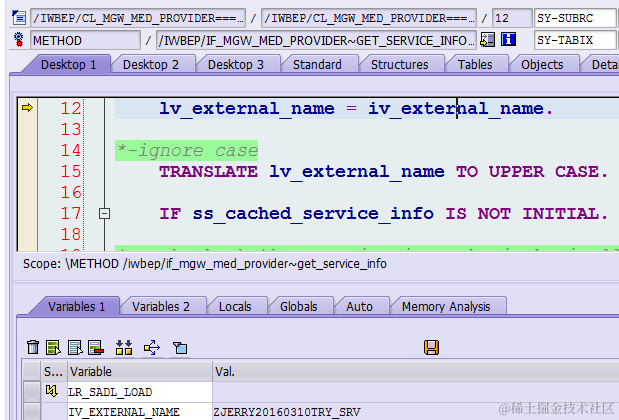Go to the Objects tab
The width and height of the screenshot is (619, 420).
point(542,64)
